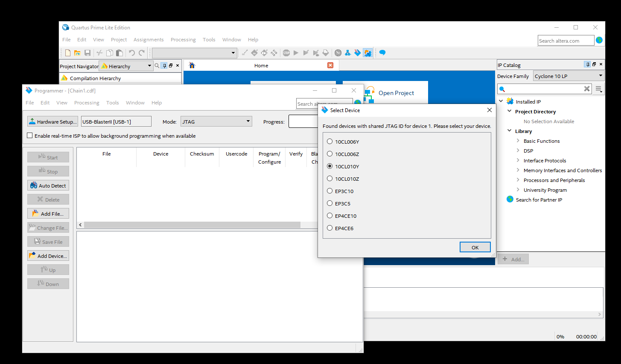Enable real-time ISP checkbox in Programmer
Image resolution: width=621 pixels, height=364 pixels.
(x=30, y=136)
